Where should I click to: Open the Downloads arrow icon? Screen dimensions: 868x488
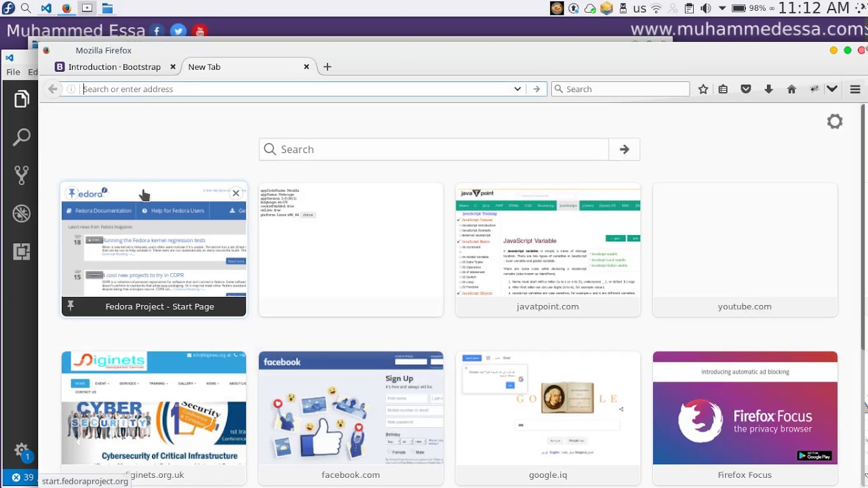768,89
